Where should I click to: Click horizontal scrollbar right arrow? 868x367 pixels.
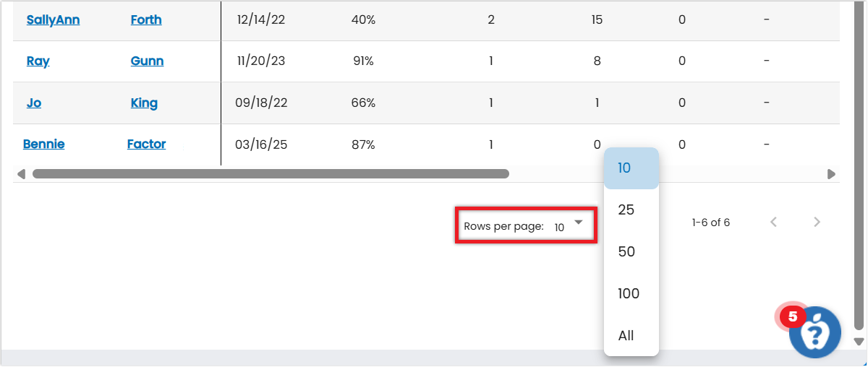coord(831,174)
